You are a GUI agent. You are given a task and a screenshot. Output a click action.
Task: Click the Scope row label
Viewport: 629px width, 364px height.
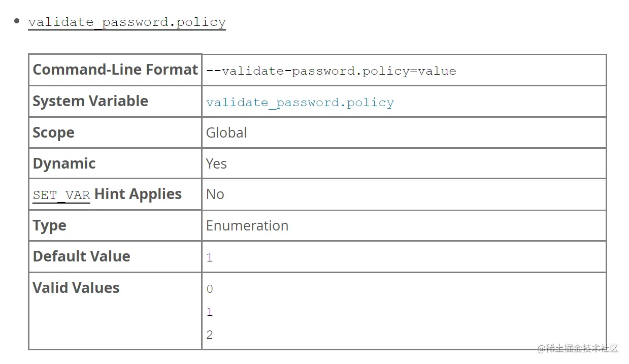[x=53, y=133]
